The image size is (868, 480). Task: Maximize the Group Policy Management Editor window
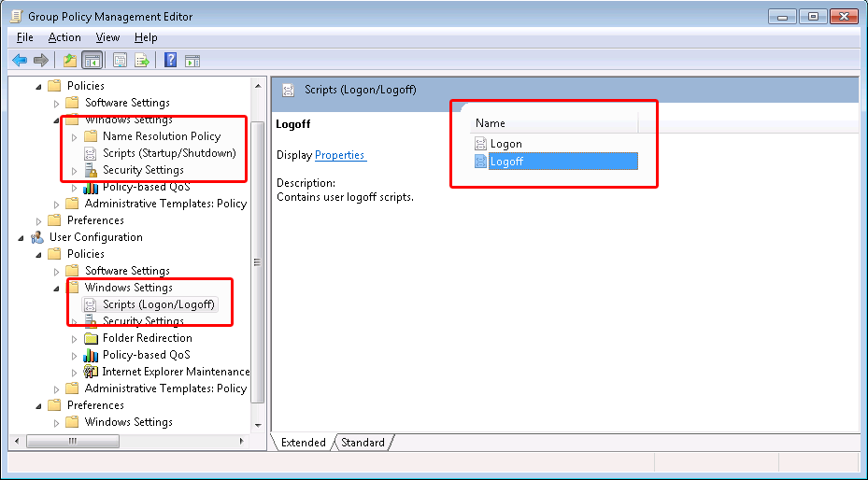(813, 17)
